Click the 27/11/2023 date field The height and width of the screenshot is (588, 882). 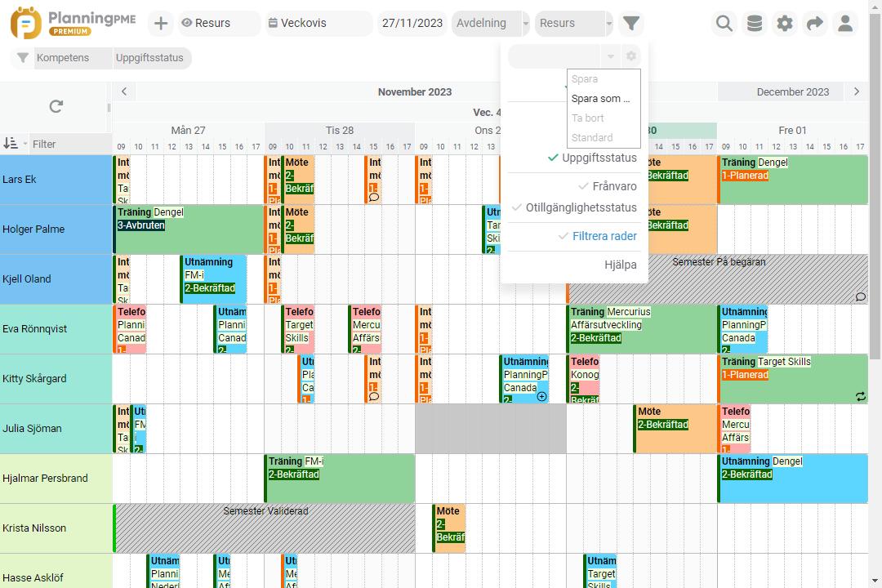[412, 23]
